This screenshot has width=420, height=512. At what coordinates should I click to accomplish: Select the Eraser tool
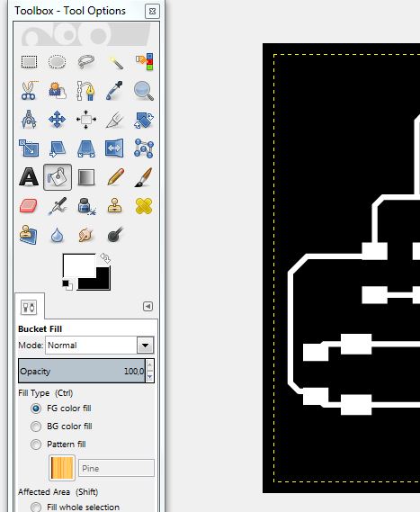[29, 206]
